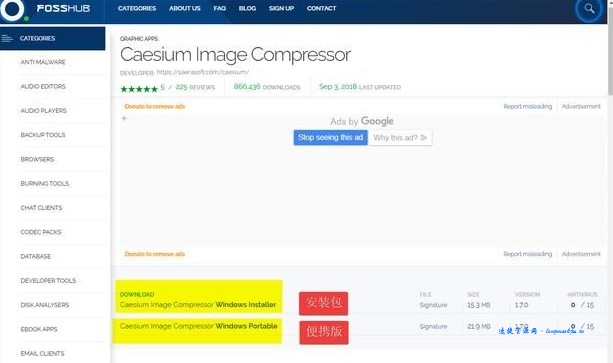This screenshot has height=363, width=613.
Task: Click the five-star rating icons
Action: [x=139, y=89]
